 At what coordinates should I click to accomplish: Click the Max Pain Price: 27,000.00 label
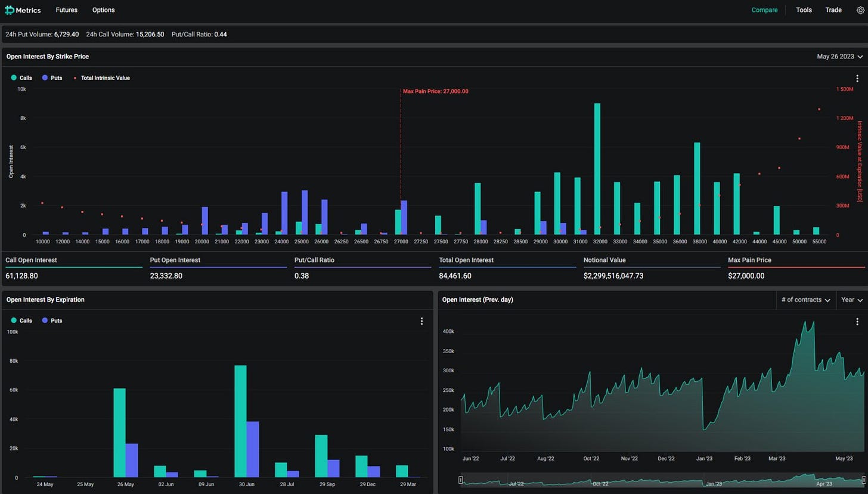coord(436,91)
